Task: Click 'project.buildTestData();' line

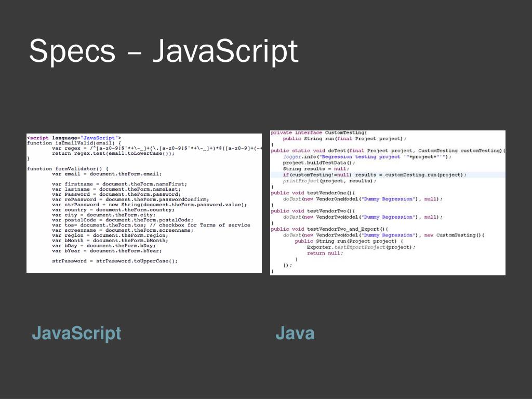Action: 319,163
